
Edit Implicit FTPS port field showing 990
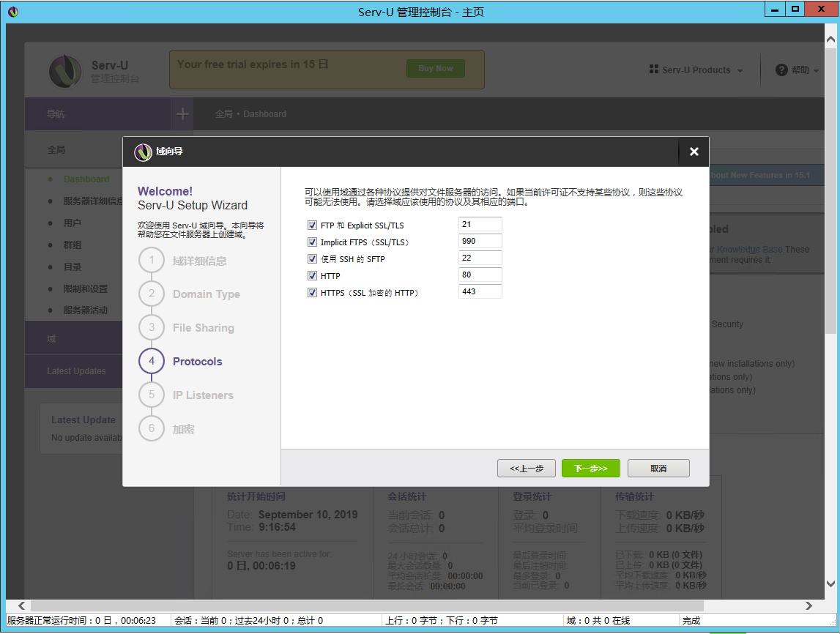coord(480,241)
